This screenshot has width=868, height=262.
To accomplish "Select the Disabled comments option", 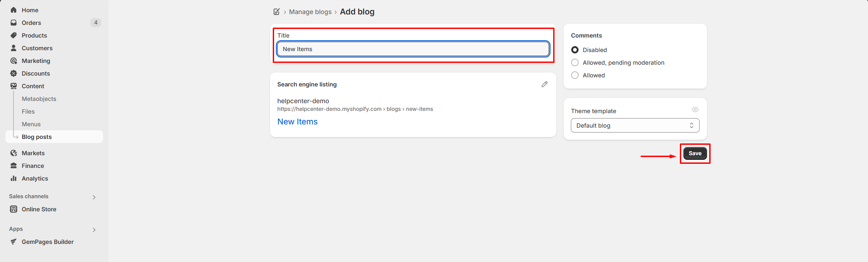I will click(575, 50).
